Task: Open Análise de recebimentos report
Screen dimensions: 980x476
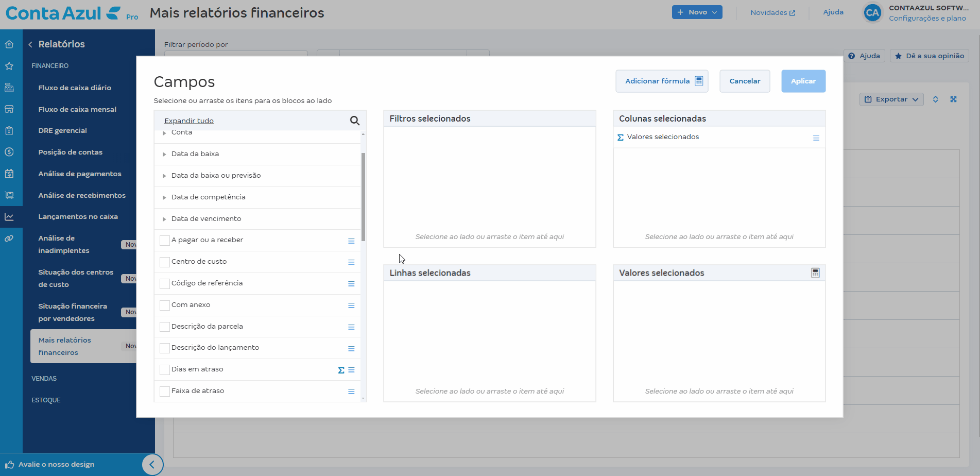Action: click(x=82, y=196)
